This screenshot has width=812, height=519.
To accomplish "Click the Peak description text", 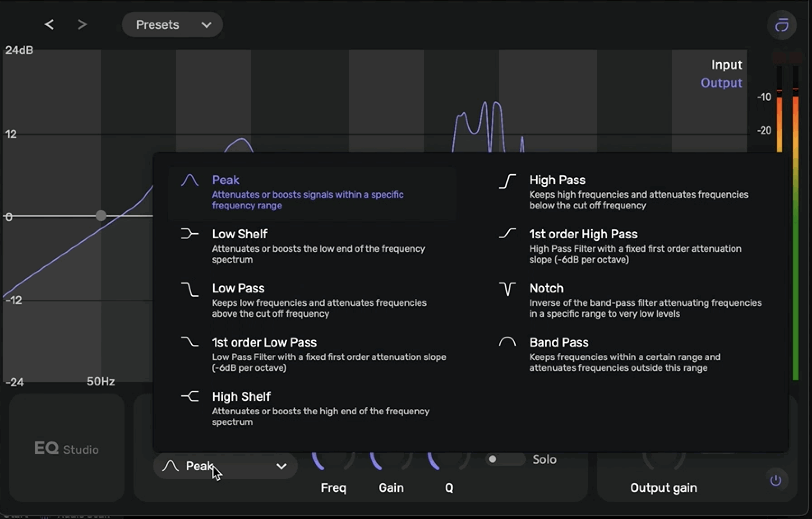I will coord(308,200).
